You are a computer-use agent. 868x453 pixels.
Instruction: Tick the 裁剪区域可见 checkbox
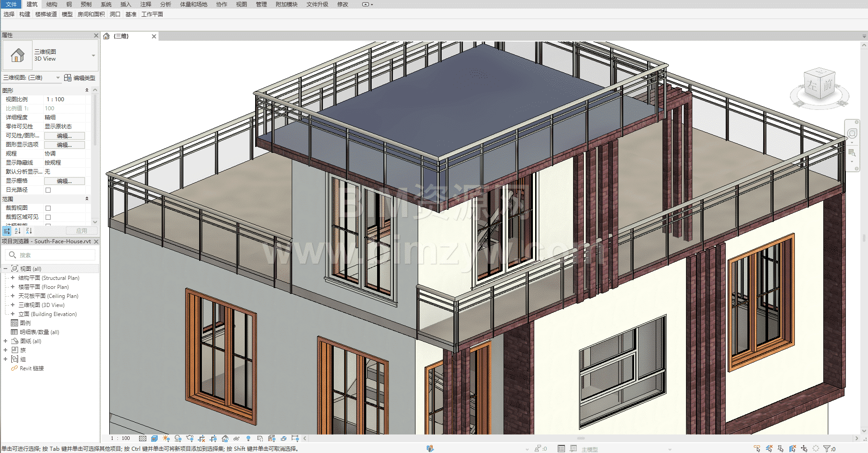pos(48,217)
